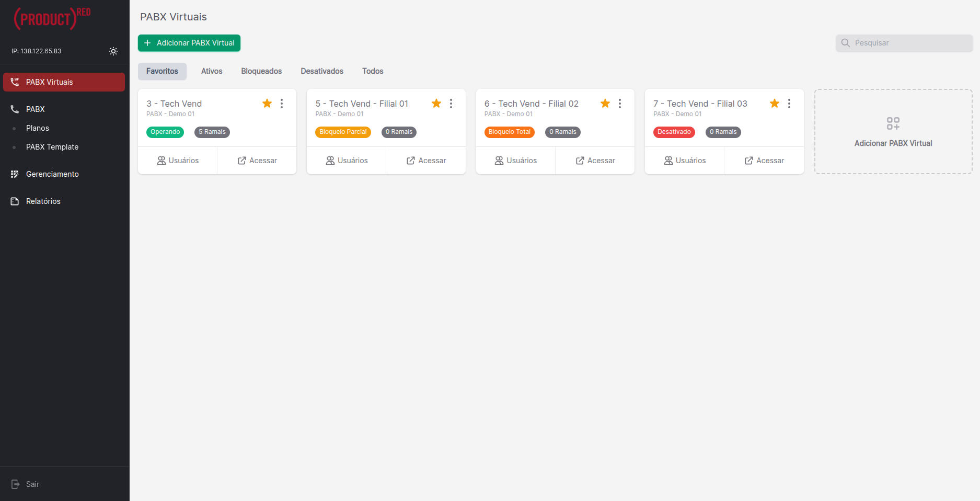Viewport: 980px width, 501px height.
Task: Select the Bloqueados tab
Action: point(261,71)
